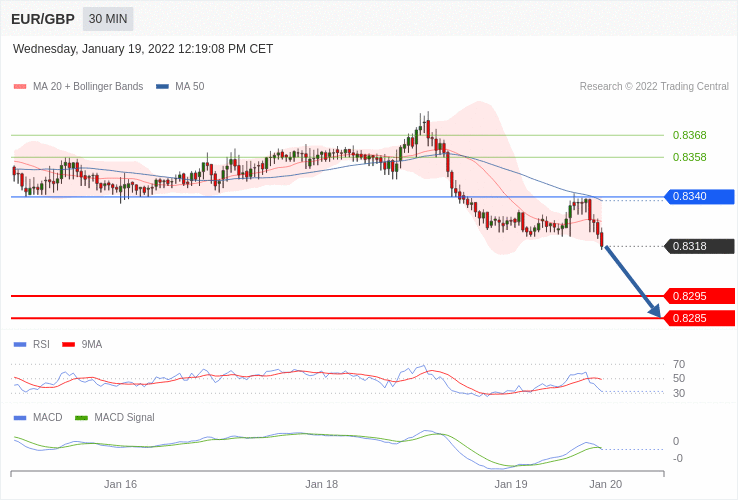Click the green MACD Signal legend swatch

click(x=81, y=418)
